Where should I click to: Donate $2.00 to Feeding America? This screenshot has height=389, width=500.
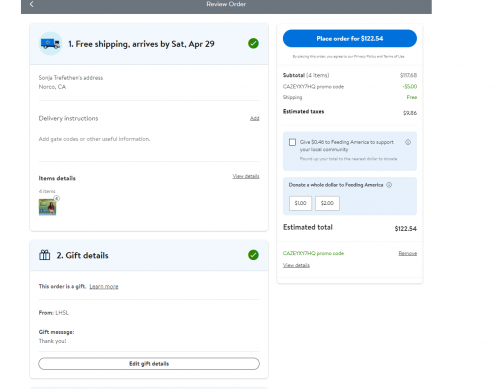[x=327, y=203]
